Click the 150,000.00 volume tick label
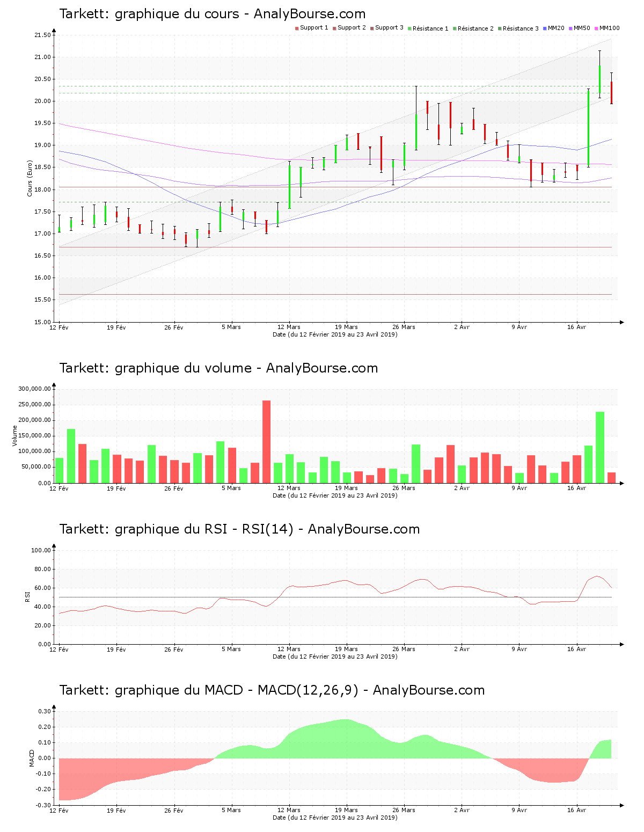The width and height of the screenshot is (644, 832). pyautogui.click(x=34, y=436)
